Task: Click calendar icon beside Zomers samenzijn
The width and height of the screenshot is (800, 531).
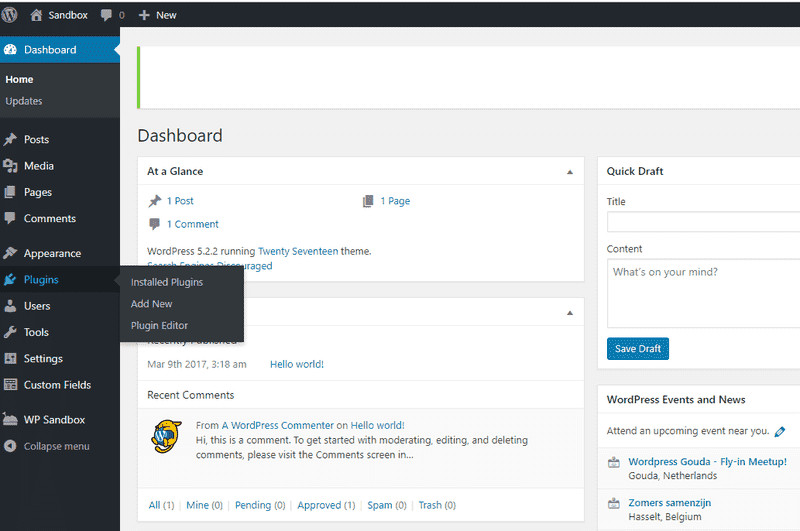Action: (x=614, y=504)
